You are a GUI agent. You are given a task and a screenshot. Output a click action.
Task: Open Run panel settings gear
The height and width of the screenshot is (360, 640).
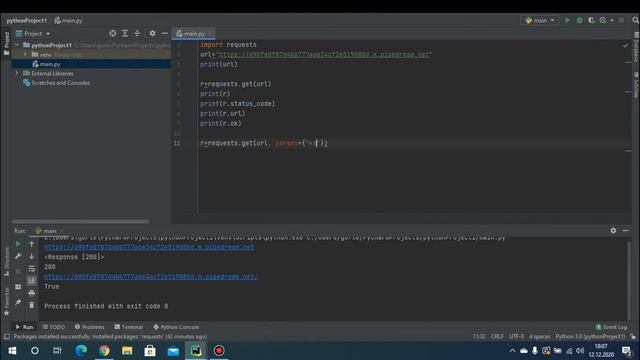613,231
